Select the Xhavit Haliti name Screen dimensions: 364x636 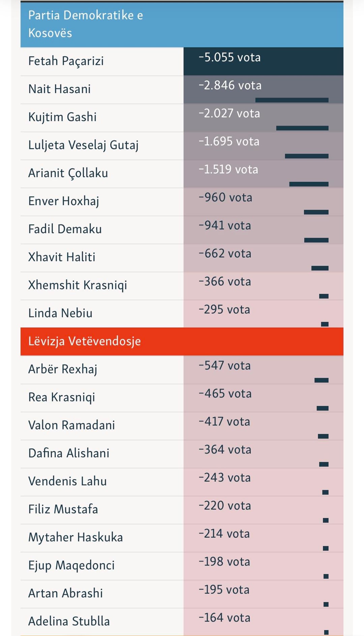[62, 257]
